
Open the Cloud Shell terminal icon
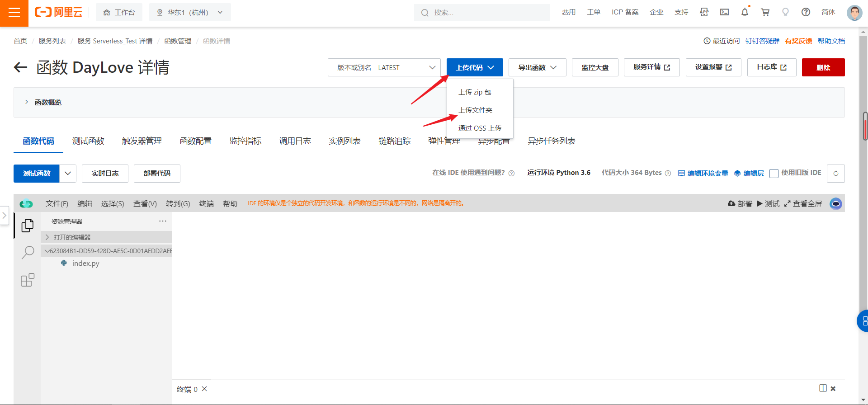point(724,12)
